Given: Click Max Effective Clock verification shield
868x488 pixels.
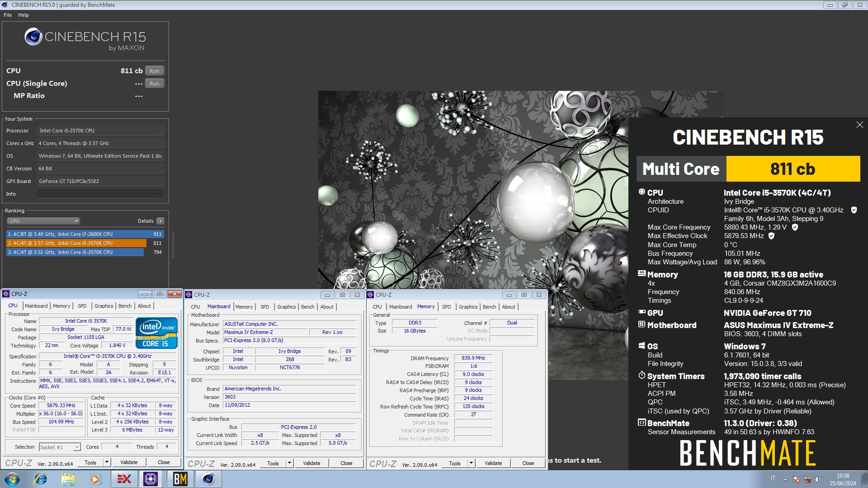Looking at the screenshot, I should pos(772,236).
